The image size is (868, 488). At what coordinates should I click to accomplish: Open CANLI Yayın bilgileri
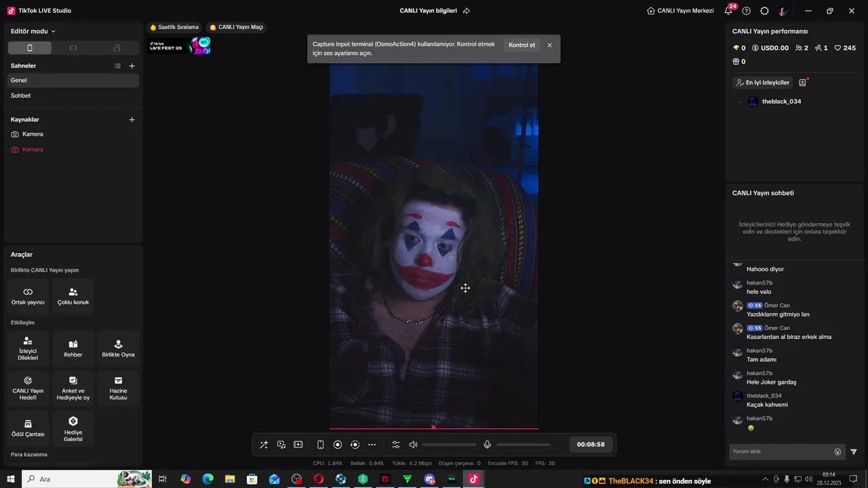pyautogui.click(x=429, y=11)
